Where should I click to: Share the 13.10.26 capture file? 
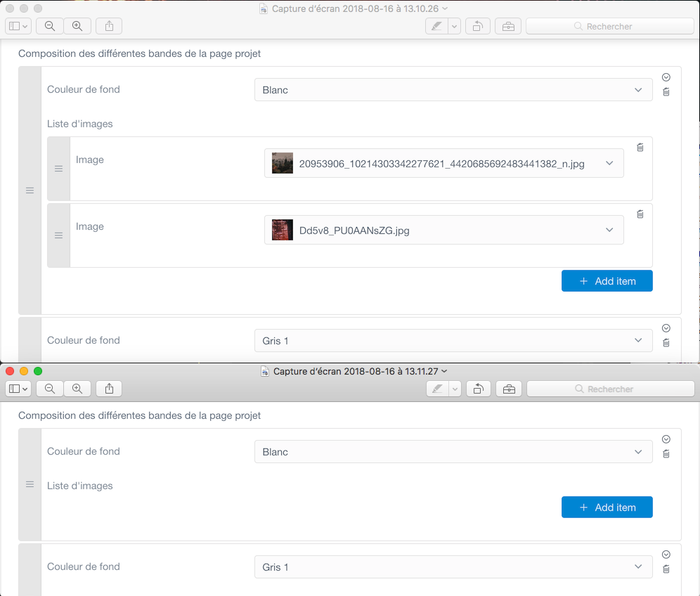tap(109, 26)
